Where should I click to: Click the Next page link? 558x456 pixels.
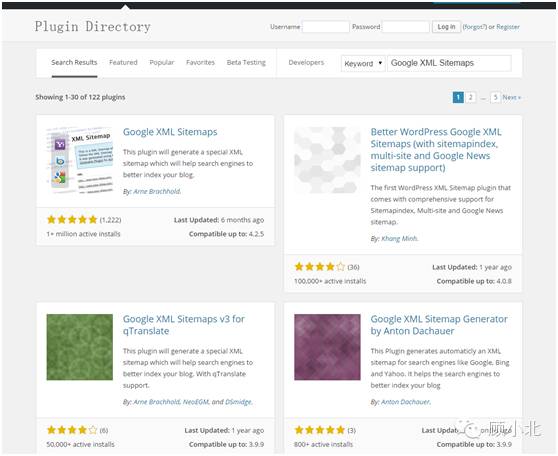click(511, 97)
